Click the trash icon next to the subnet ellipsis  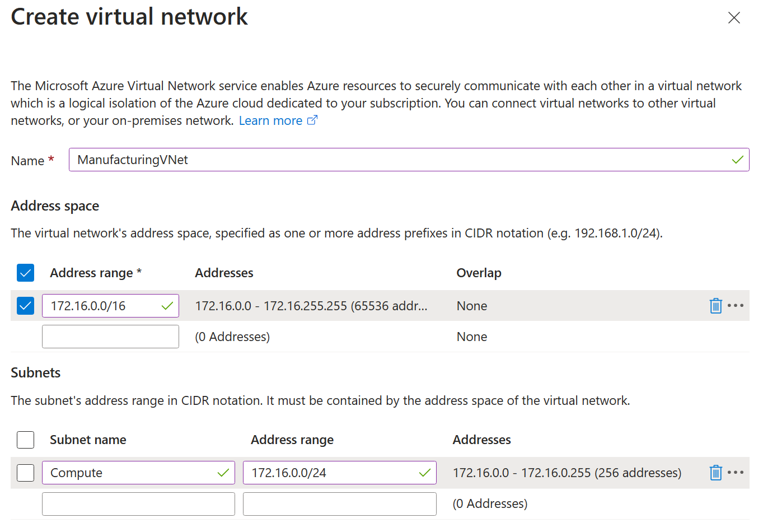pos(715,473)
